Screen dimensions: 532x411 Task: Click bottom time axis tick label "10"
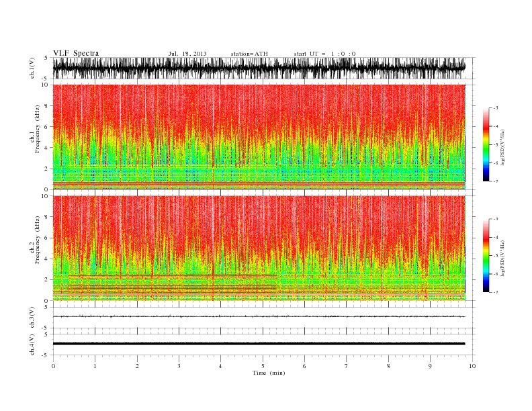click(x=472, y=366)
